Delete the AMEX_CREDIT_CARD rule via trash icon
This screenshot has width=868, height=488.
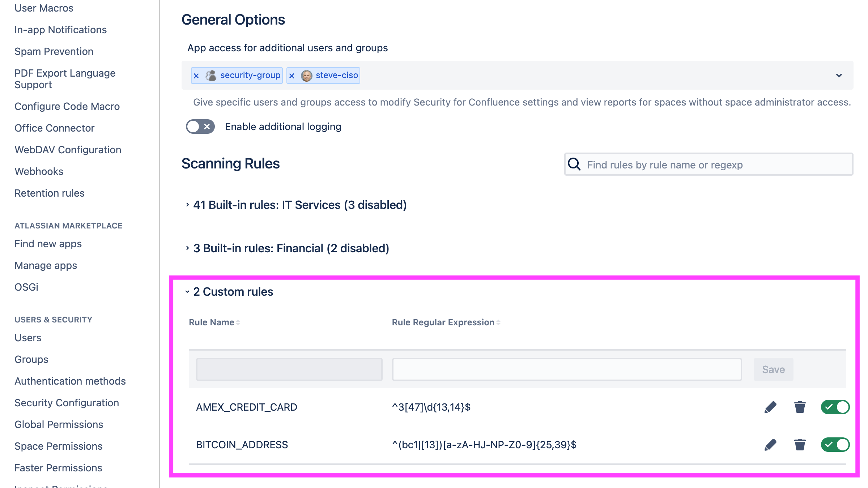[799, 407]
